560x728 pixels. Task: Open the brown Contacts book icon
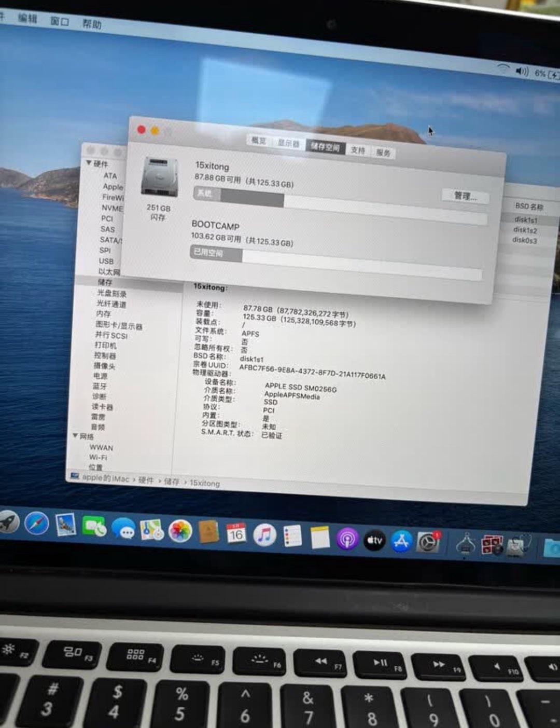(x=208, y=532)
